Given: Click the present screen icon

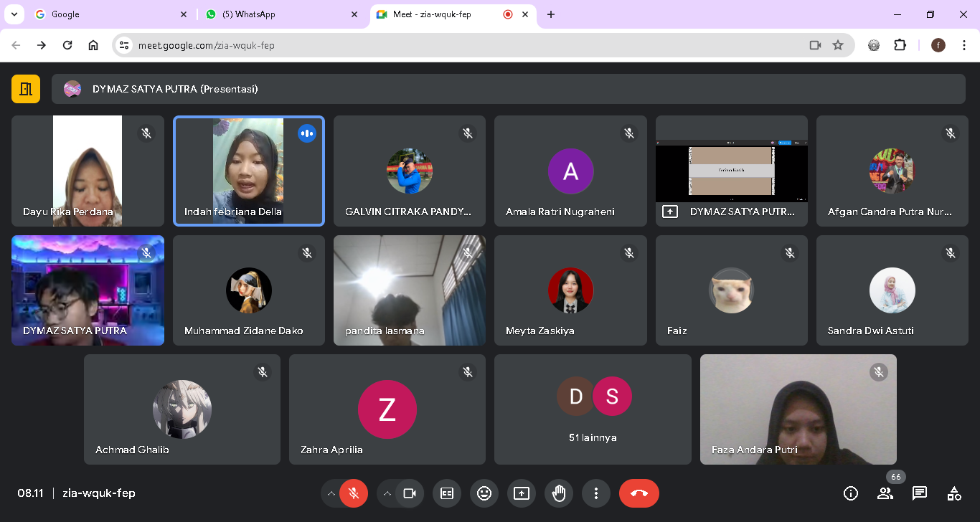Looking at the screenshot, I should click(522, 493).
